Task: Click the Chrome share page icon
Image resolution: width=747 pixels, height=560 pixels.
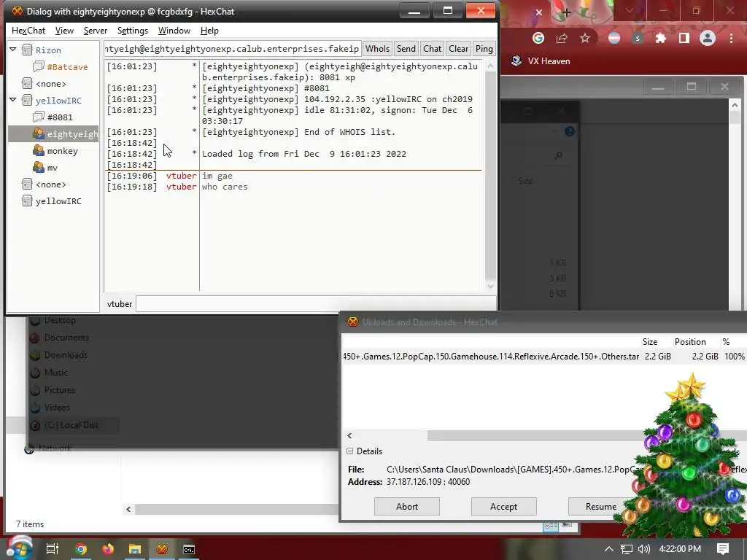Action: click(x=562, y=38)
